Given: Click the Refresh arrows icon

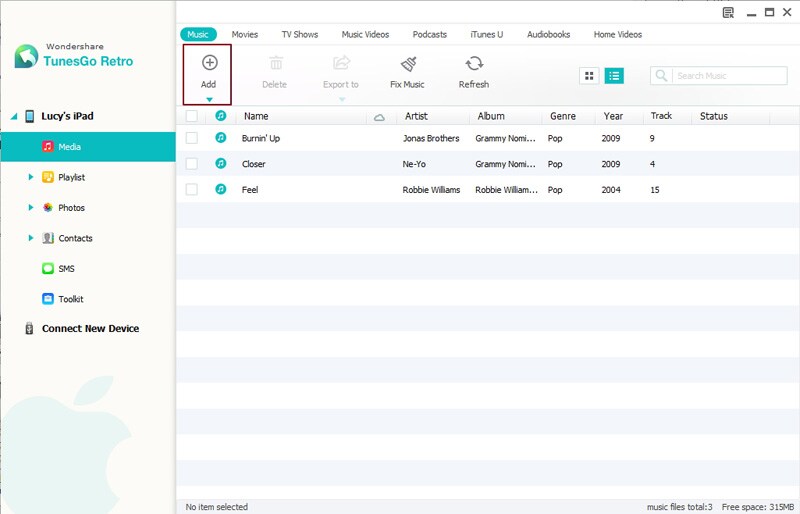Looking at the screenshot, I should pyautogui.click(x=474, y=63).
